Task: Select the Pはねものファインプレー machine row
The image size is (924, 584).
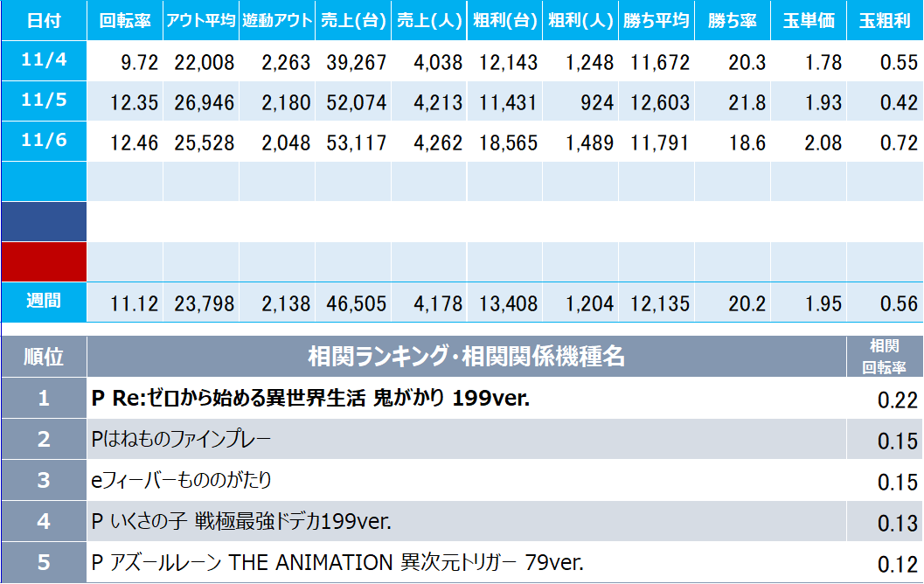Action: click(182, 440)
